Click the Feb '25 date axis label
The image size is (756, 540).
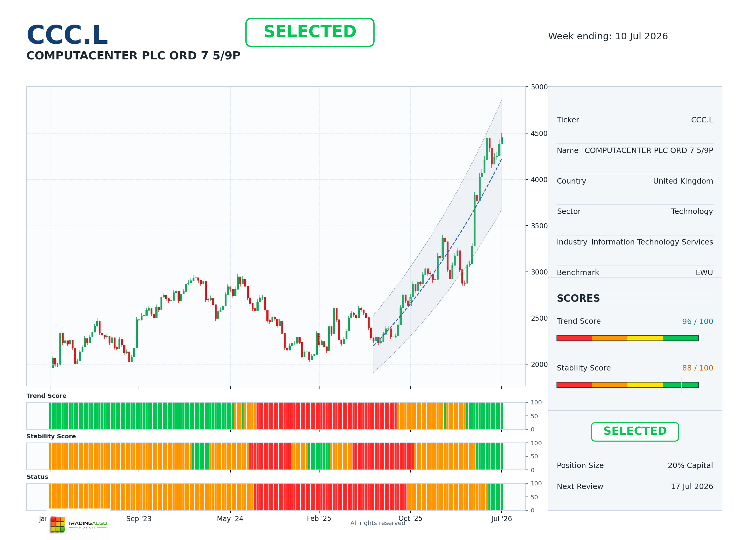click(319, 519)
